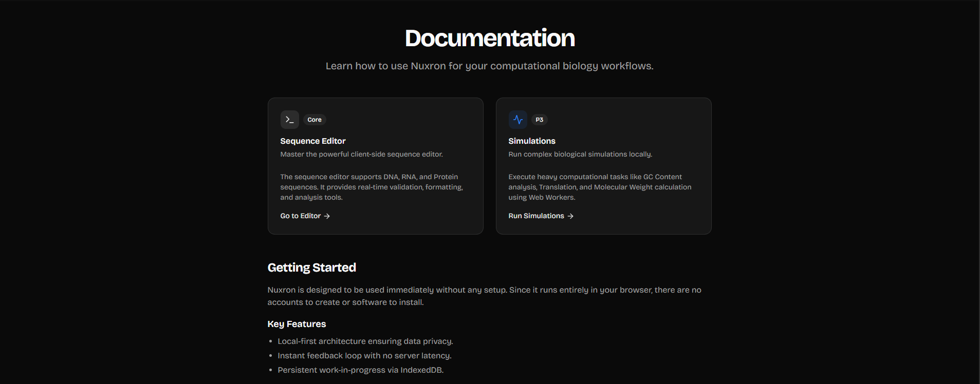Click the paragraph starting 'Execute heavy computational tasks'
The image size is (980, 384).
click(600, 187)
